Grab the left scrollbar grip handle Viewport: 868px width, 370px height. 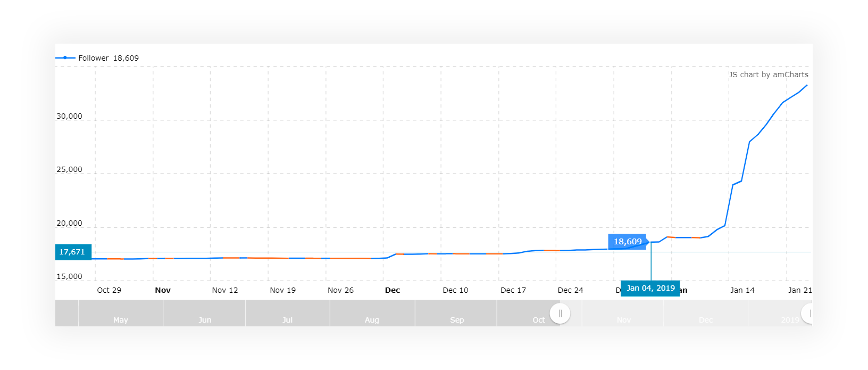pyautogui.click(x=560, y=314)
